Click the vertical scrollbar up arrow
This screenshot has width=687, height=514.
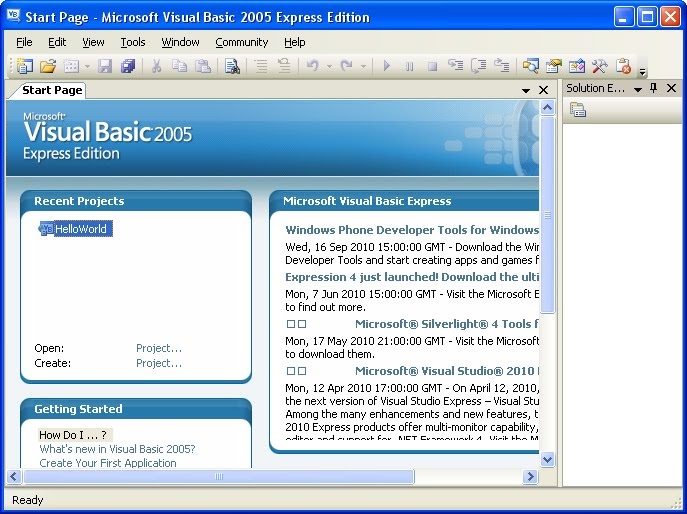(548, 108)
